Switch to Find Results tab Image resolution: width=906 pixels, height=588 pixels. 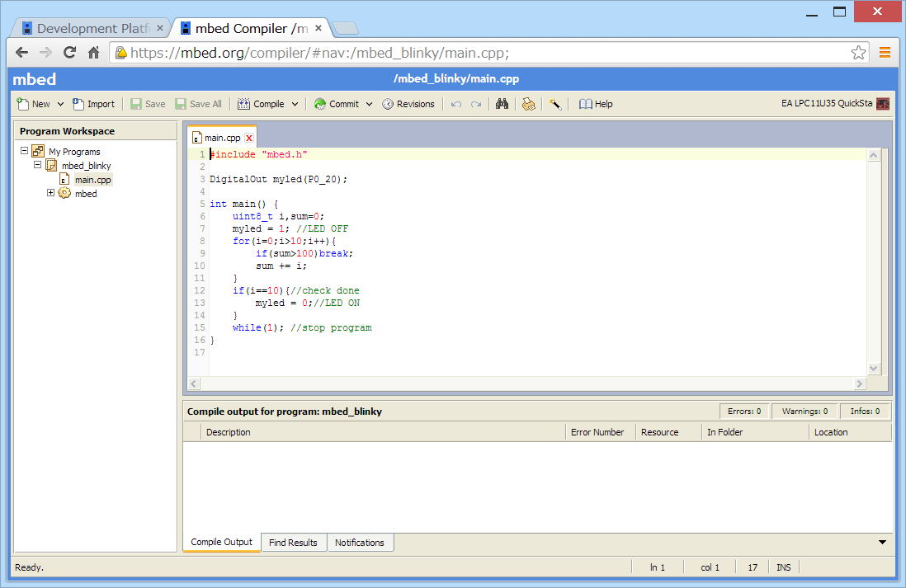point(293,543)
